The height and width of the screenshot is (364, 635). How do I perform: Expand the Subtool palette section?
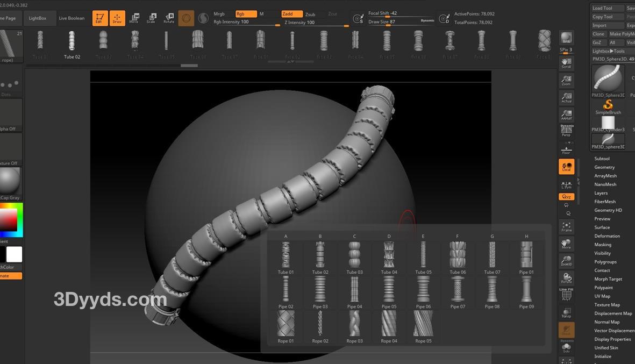click(x=602, y=159)
